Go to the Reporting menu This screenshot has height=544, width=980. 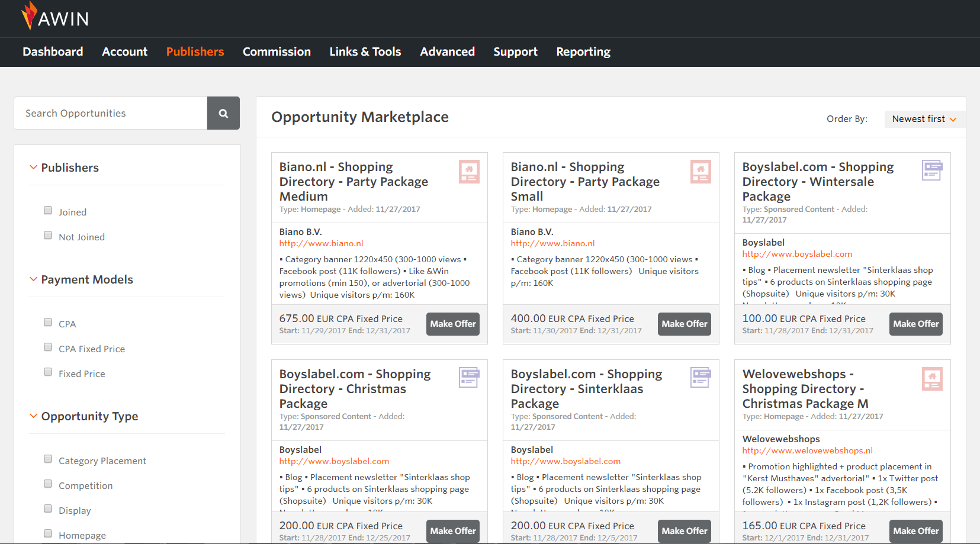[x=583, y=52]
